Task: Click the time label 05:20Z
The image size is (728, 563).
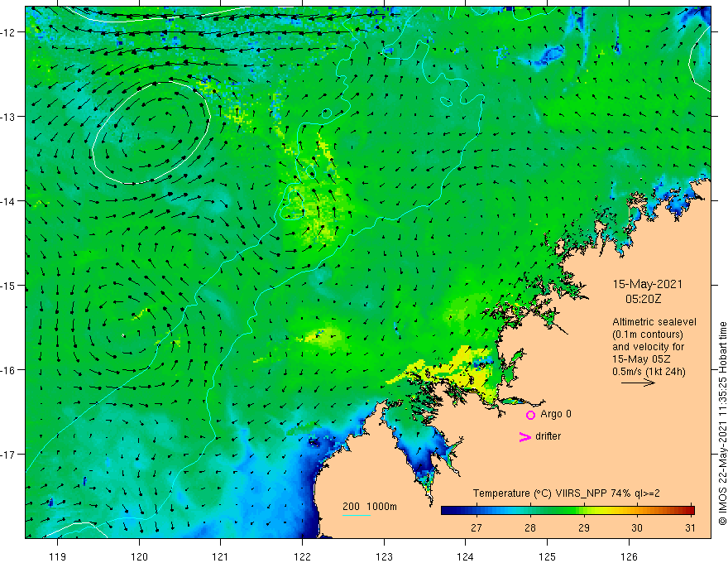Action: [x=643, y=299]
